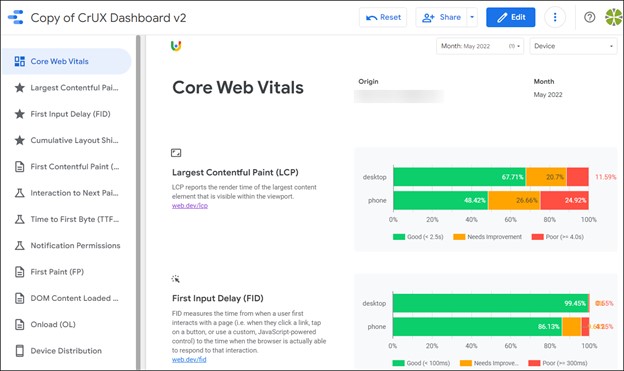Click the Looker Studio logo icon
624x371 pixels.
click(16, 18)
